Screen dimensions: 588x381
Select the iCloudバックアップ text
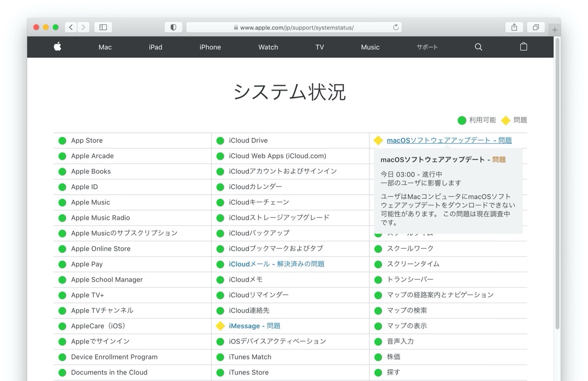[x=259, y=233]
